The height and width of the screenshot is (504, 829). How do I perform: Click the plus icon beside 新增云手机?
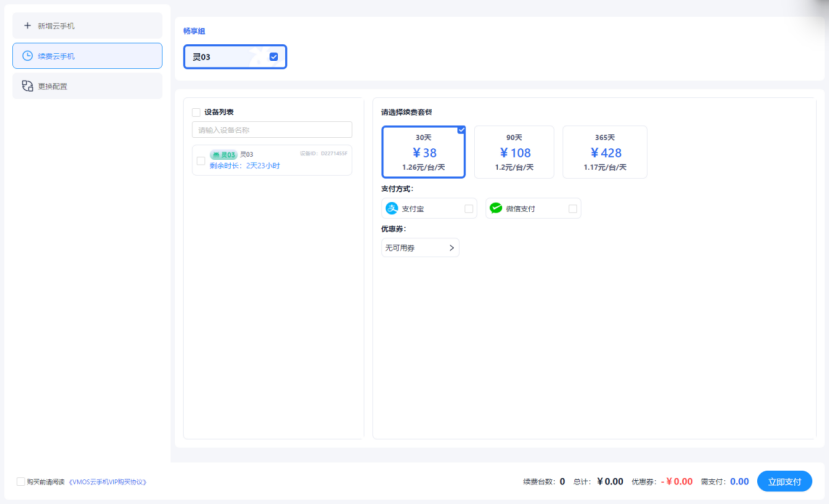(27, 25)
